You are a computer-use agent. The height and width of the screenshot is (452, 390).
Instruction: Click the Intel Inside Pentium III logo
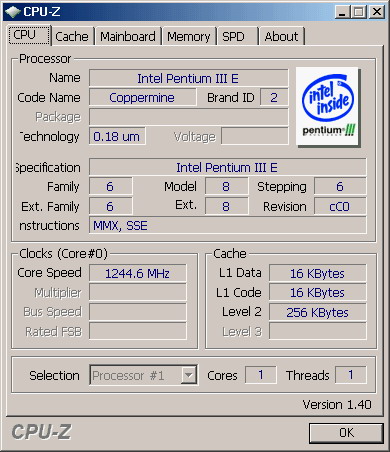point(328,107)
